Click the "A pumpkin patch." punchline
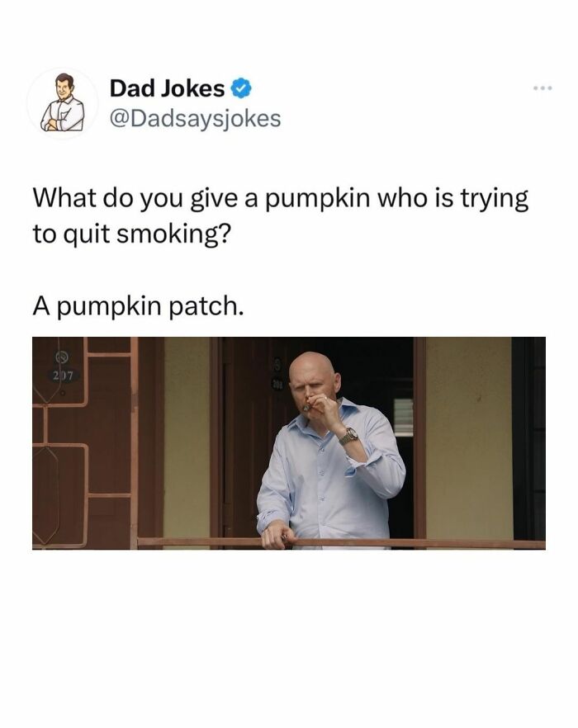The height and width of the screenshot is (728, 578). (138, 307)
